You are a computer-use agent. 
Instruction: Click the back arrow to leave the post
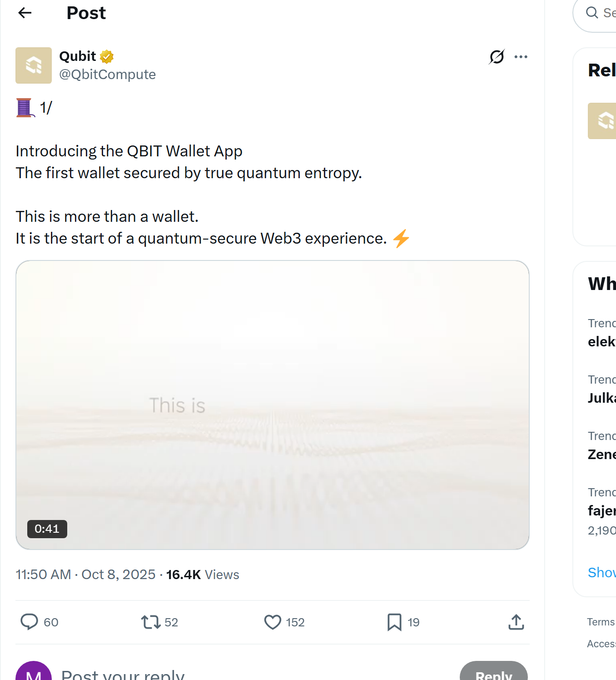[x=25, y=13]
